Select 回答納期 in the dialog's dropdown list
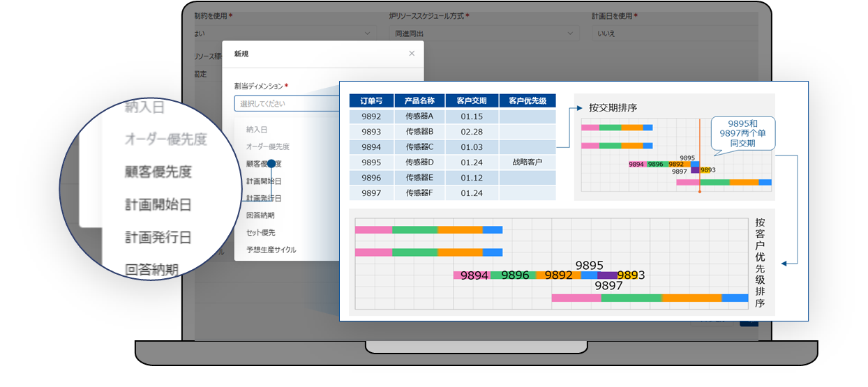This screenshot has width=868, height=387. tap(260, 215)
